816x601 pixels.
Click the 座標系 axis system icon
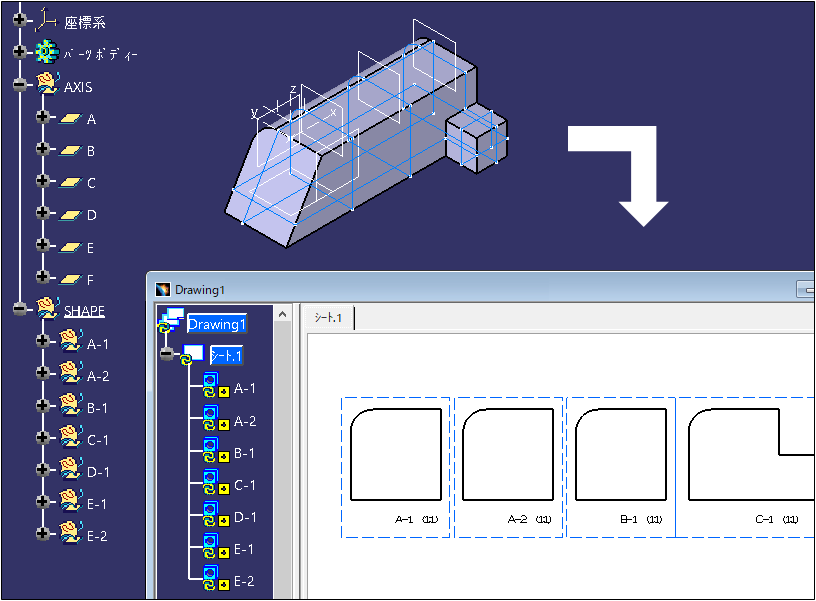pyautogui.click(x=46, y=20)
